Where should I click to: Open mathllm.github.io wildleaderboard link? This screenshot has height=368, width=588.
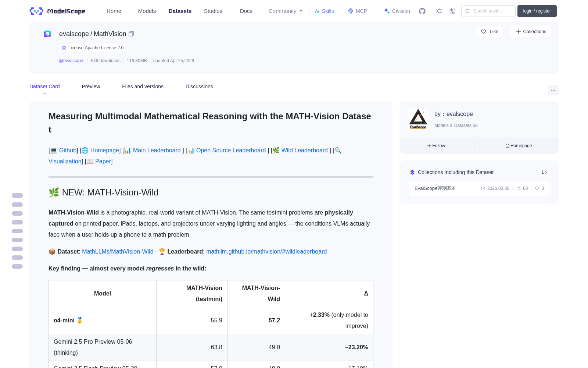tap(266, 251)
